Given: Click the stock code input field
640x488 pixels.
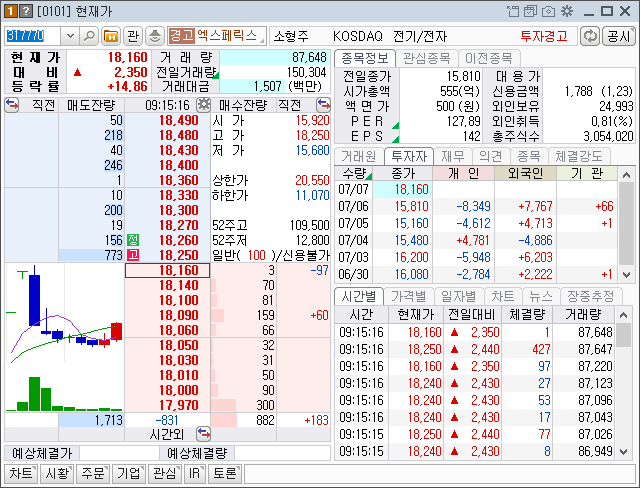Looking at the screenshot, I should click(x=33, y=36).
